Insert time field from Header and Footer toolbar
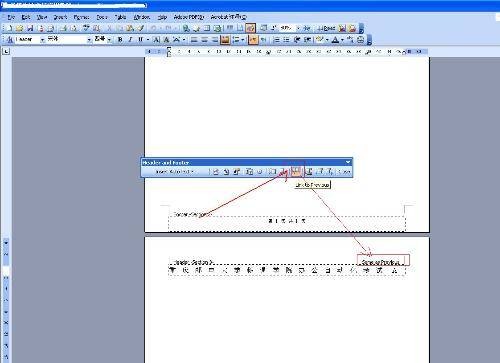This screenshot has height=363, width=500. point(260,171)
